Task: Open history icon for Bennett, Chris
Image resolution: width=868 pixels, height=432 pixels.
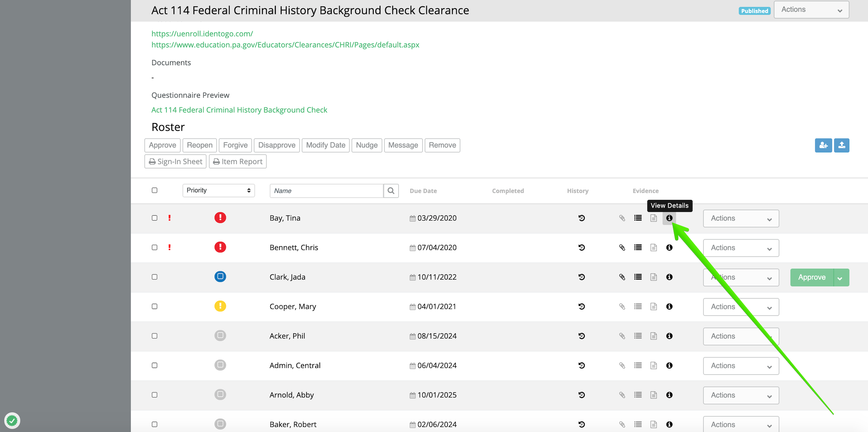Action: [x=581, y=247]
